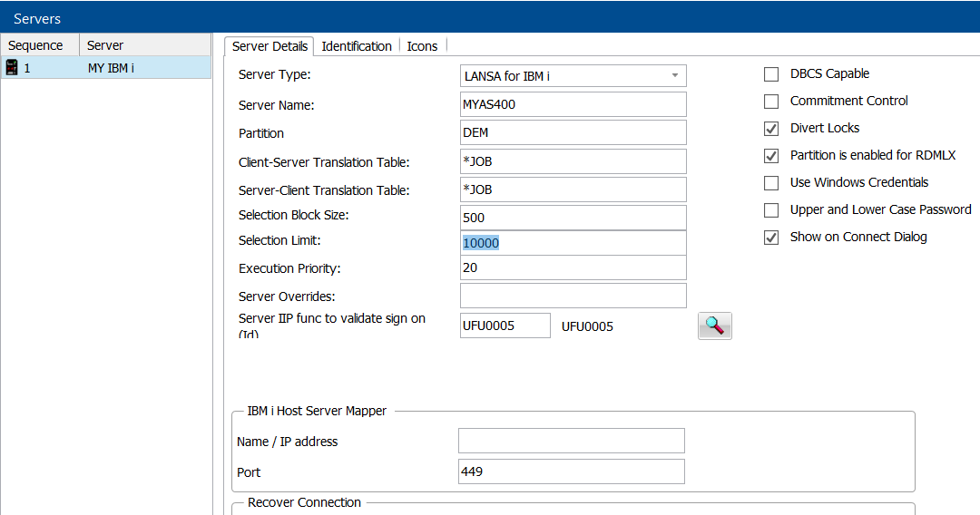
Task: Click the UFU0005 description text beside the Id field
Action: point(587,326)
